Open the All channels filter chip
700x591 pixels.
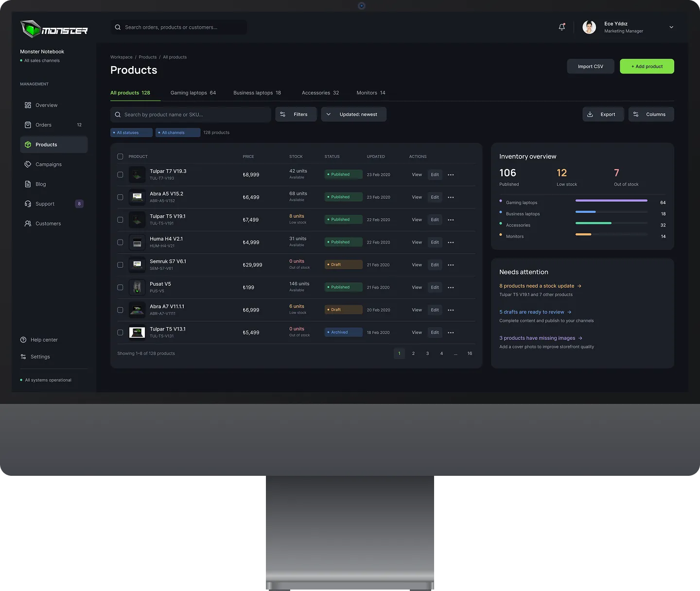178,133
